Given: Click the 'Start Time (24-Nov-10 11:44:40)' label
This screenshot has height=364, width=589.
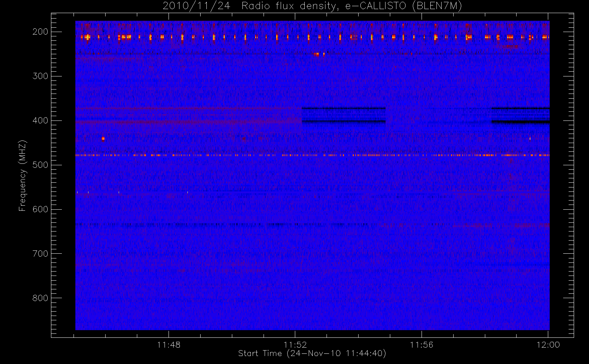Looking at the screenshot, I should (312, 353).
